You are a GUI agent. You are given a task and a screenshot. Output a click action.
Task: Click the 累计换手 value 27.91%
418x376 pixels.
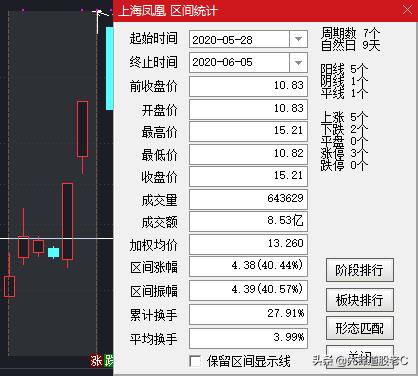[248, 314]
